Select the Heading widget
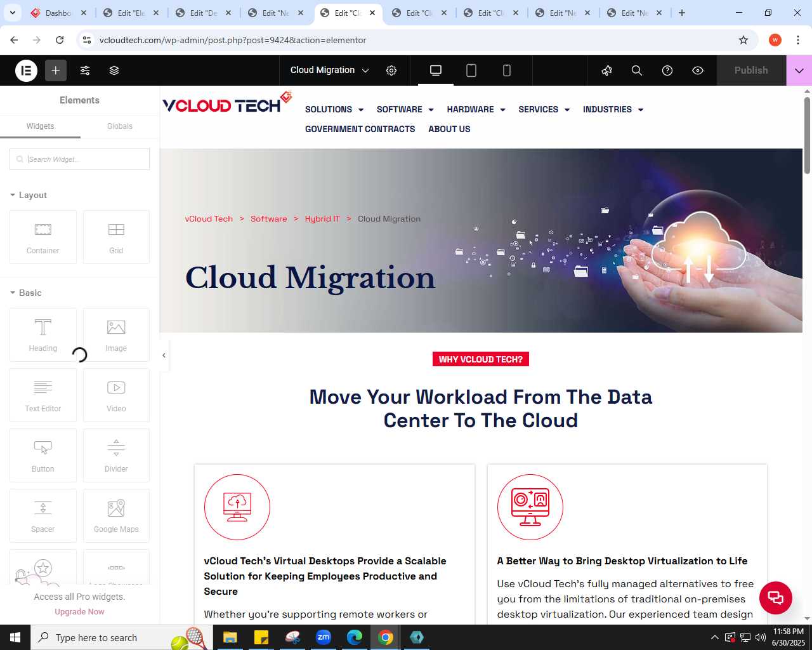This screenshot has height=650, width=812. coord(43,335)
